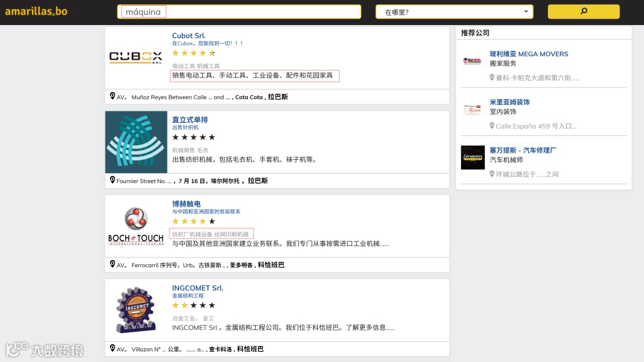Click Fournier Street No. address text

point(192,181)
